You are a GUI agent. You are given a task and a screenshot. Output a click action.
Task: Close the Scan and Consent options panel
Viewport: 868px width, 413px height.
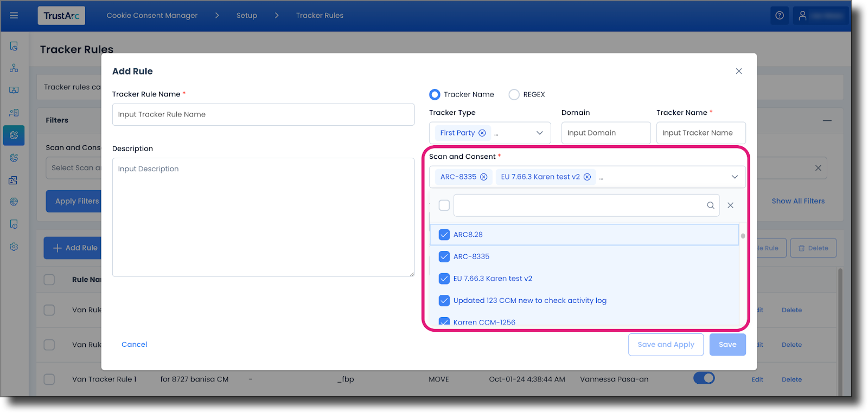click(x=731, y=205)
